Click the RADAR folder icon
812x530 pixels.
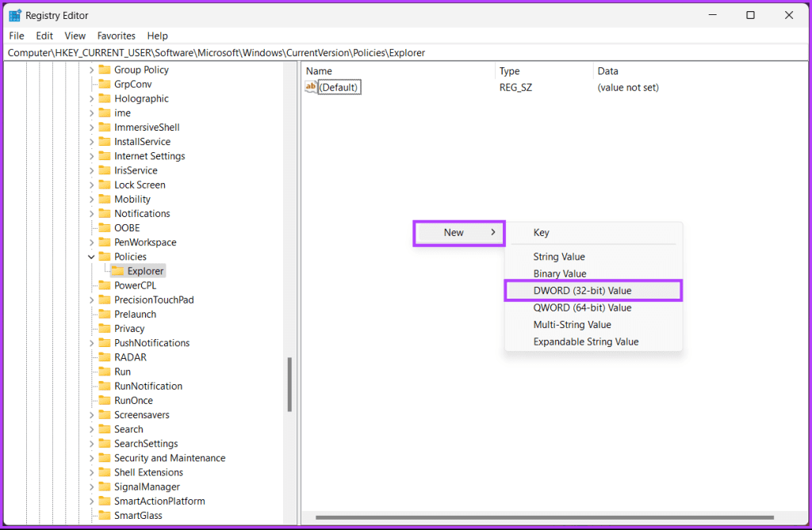(x=106, y=357)
